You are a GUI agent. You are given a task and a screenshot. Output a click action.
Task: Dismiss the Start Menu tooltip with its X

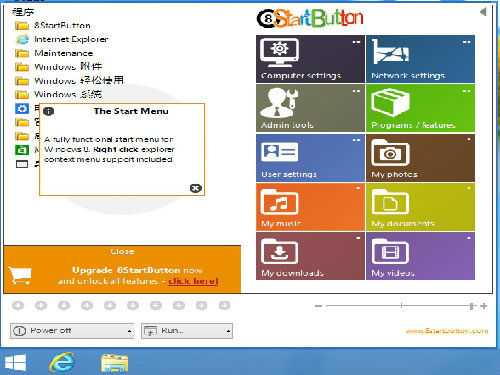196,188
